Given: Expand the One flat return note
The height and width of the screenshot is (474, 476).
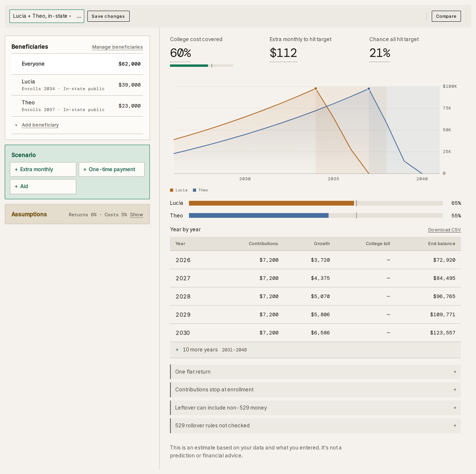Looking at the screenshot, I should click(315, 372).
